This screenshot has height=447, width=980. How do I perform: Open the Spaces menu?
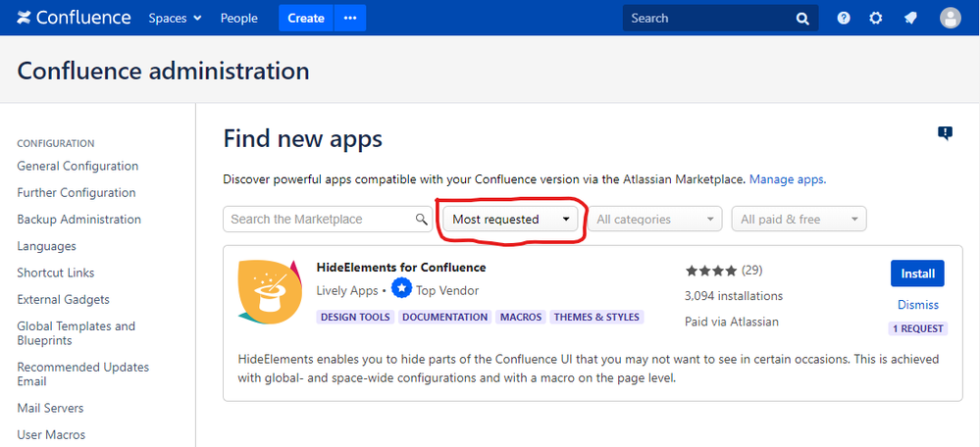tap(175, 18)
